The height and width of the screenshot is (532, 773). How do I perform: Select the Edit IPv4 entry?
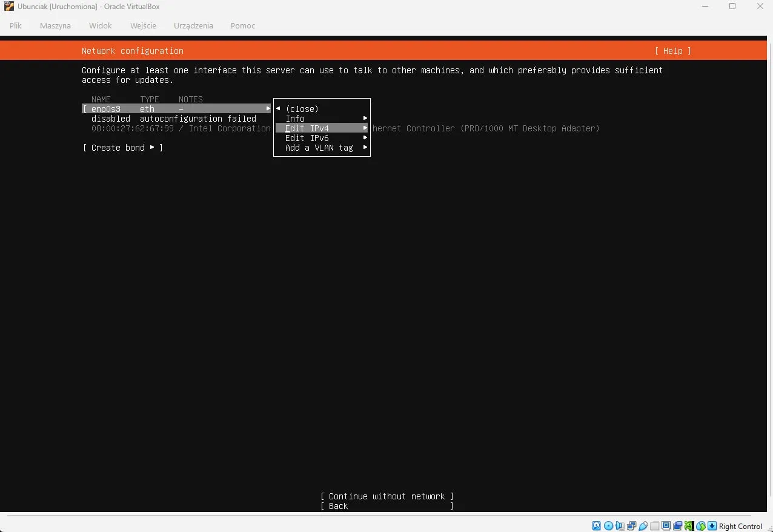click(322, 128)
